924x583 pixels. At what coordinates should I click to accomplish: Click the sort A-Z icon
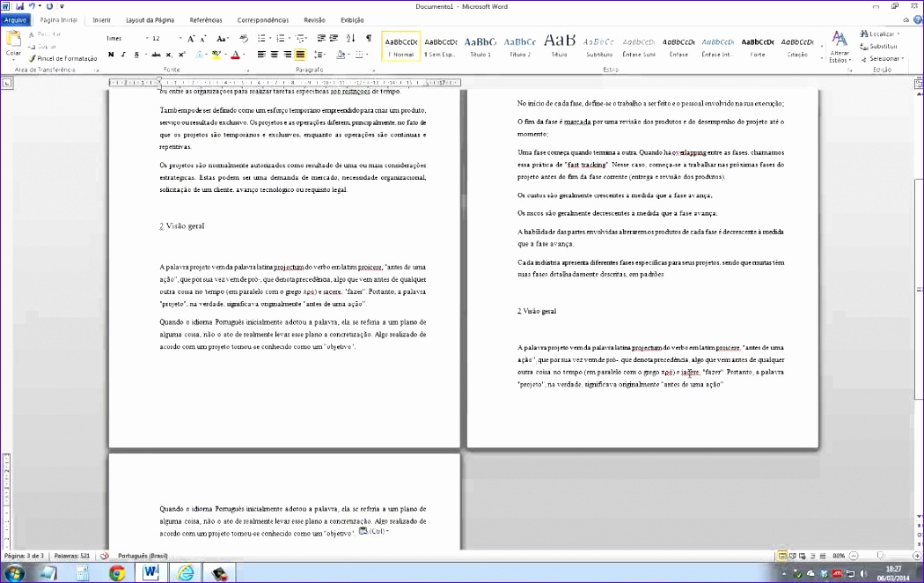tap(350, 39)
